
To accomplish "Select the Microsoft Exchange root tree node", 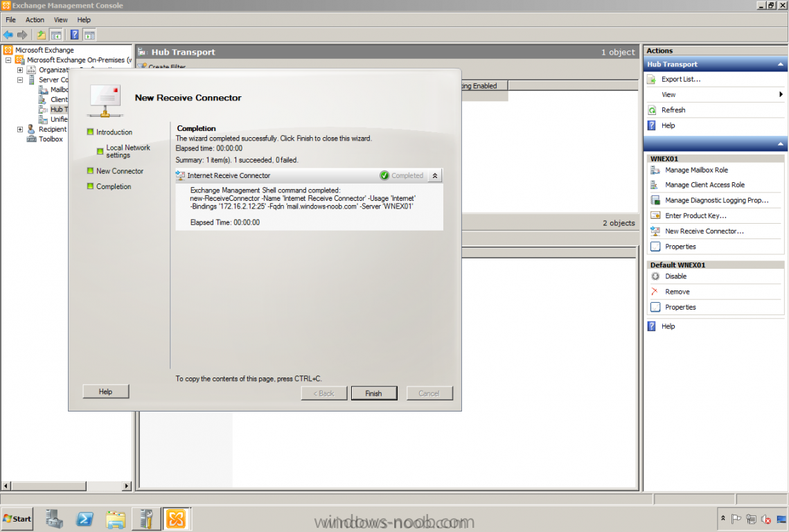I will tap(44, 50).
